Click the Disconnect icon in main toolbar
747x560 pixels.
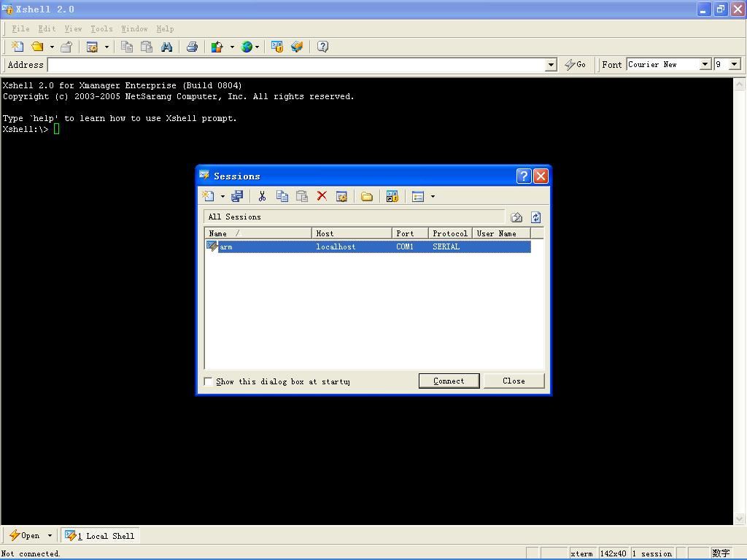(66, 47)
